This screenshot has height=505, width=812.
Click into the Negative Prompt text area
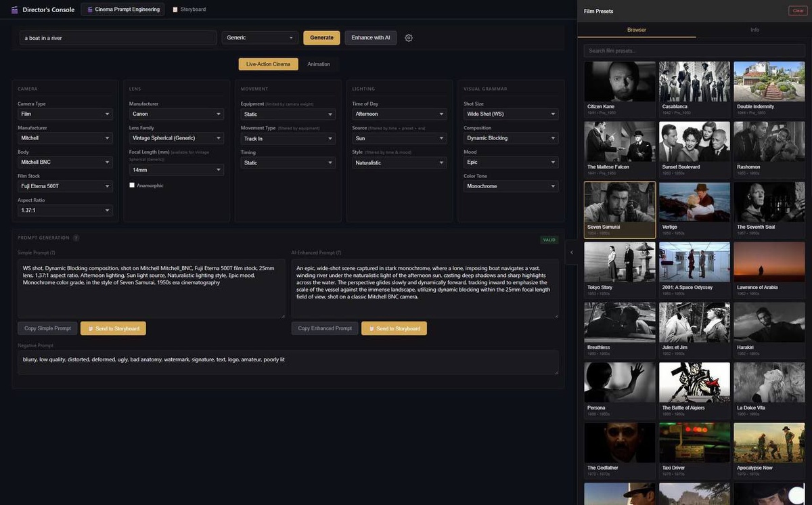click(288, 362)
